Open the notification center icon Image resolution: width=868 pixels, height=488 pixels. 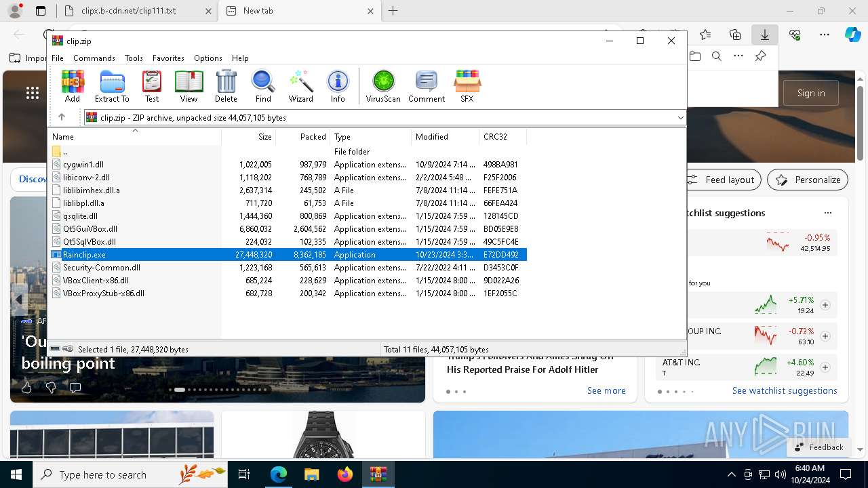[x=846, y=474]
